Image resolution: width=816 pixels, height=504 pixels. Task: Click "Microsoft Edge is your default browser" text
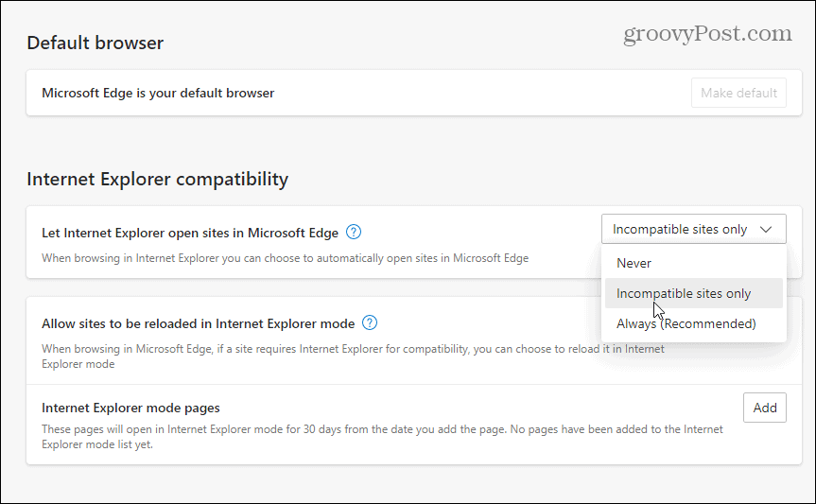(x=158, y=93)
